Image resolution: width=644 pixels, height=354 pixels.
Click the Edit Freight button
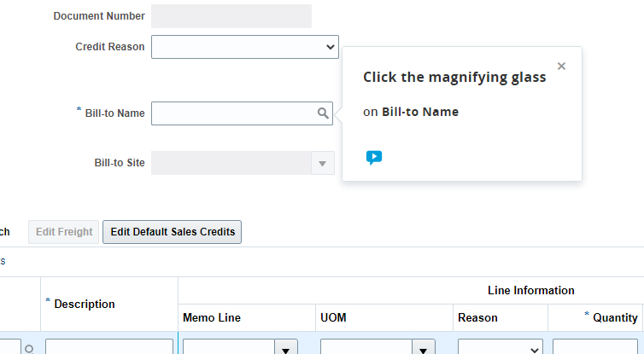coord(64,232)
